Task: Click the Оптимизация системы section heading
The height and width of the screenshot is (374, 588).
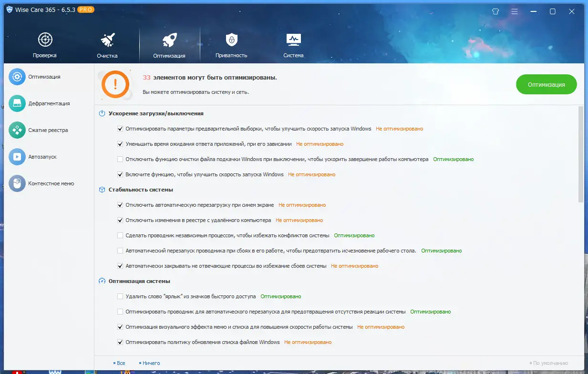Action: coord(139,281)
